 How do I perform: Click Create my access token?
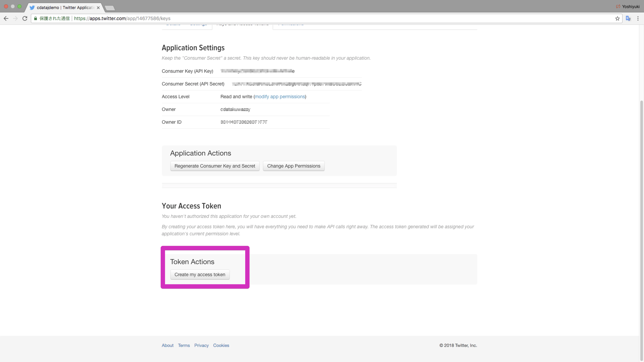[200, 275]
